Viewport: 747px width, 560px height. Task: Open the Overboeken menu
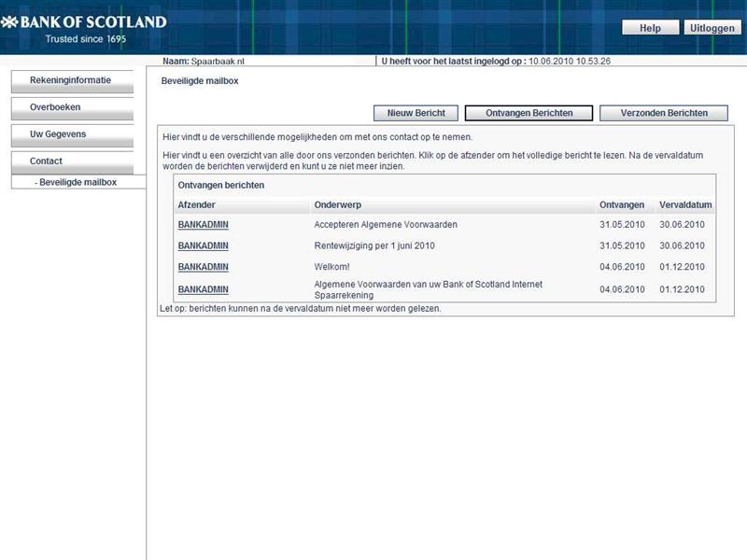pyautogui.click(x=73, y=108)
